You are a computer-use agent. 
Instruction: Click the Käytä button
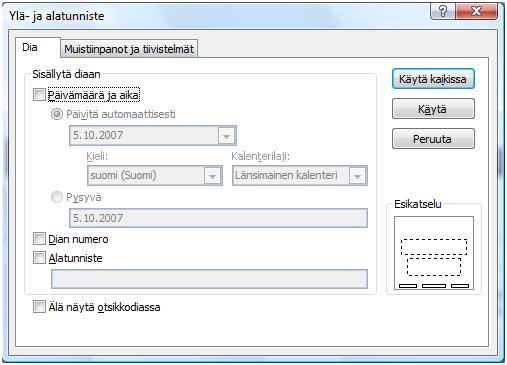(433, 109)
